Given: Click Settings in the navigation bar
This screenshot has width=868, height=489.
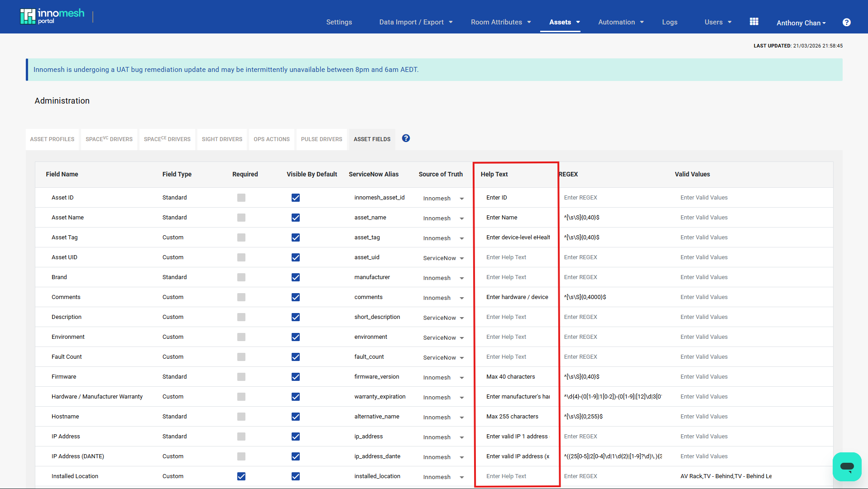Looking at the screenshot, I should [x=339, y=22].
